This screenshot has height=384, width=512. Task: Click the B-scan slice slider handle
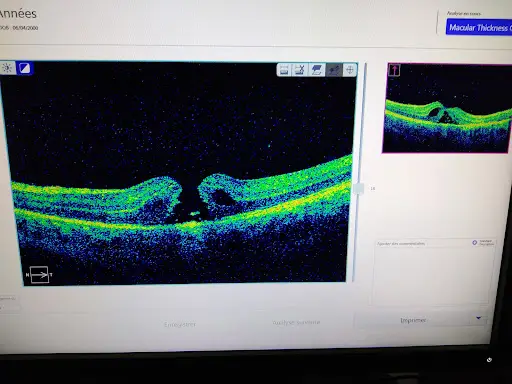coord(359,188)
